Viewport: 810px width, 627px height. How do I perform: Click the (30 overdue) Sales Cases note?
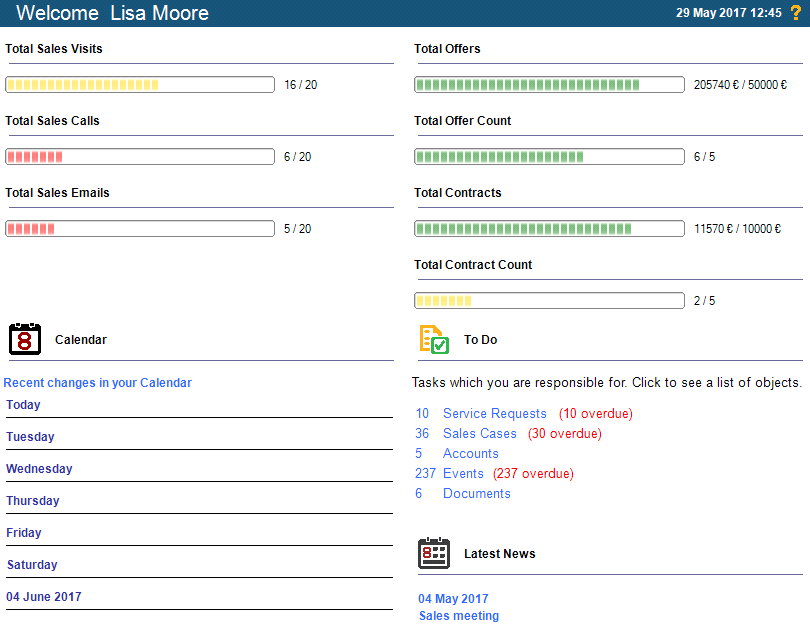click(x=565, y=433)
